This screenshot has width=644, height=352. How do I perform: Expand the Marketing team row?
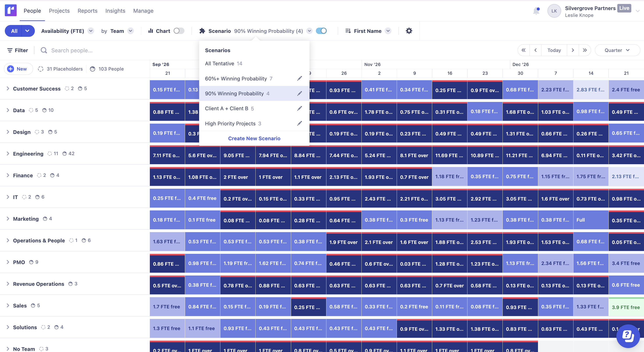(x=8, y=219)
